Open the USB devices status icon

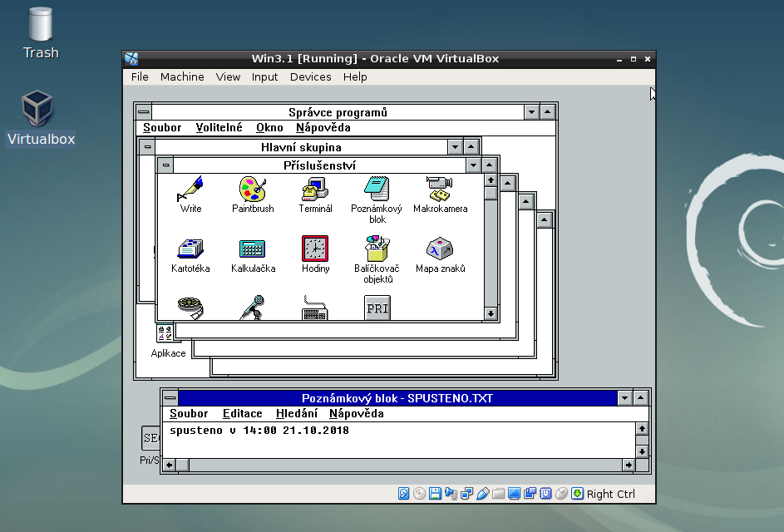click(x=483, y=494)
